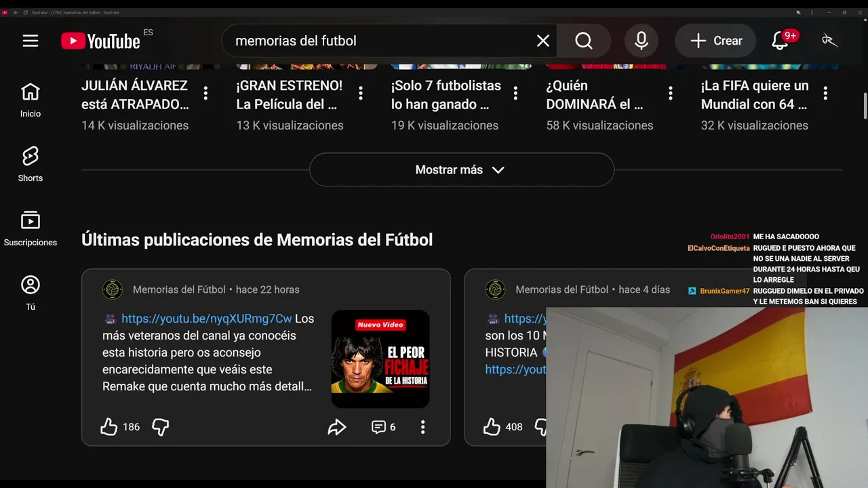Follow the youtu.be/nyqXURmg7Cw link
Viewport: 868px width, 488px height.
coord(207,319)
